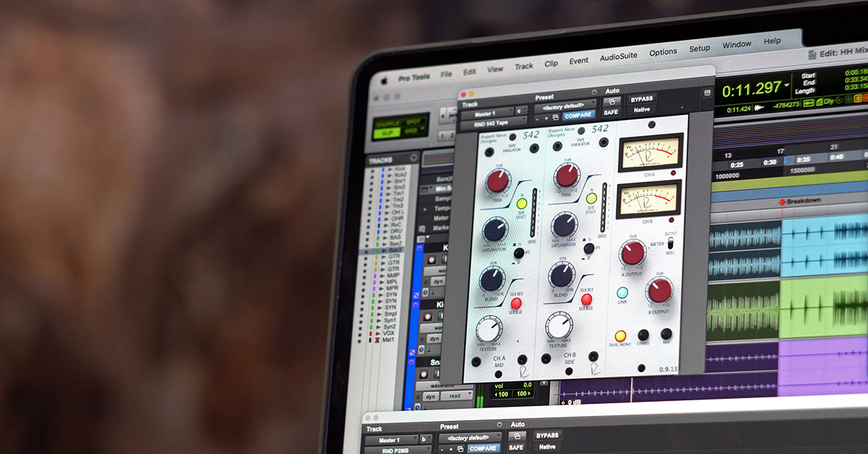Toggle channel B Silk Red/Blue button
The width and height of the screenshot is (868, 454).
(x=587, y=299)
